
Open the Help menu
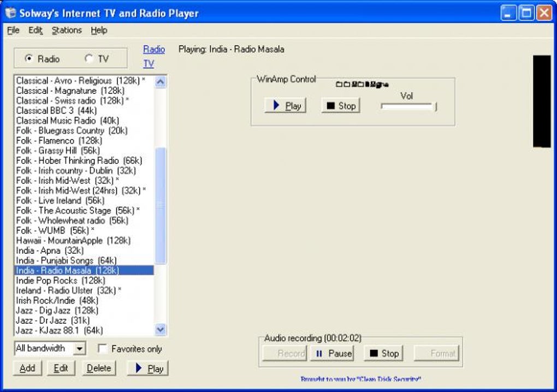(99, 31)
